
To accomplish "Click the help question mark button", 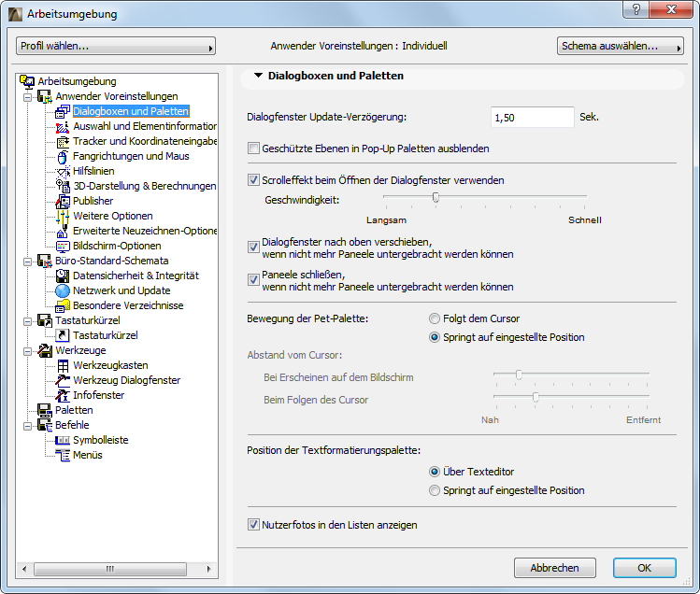I will 636,9.
